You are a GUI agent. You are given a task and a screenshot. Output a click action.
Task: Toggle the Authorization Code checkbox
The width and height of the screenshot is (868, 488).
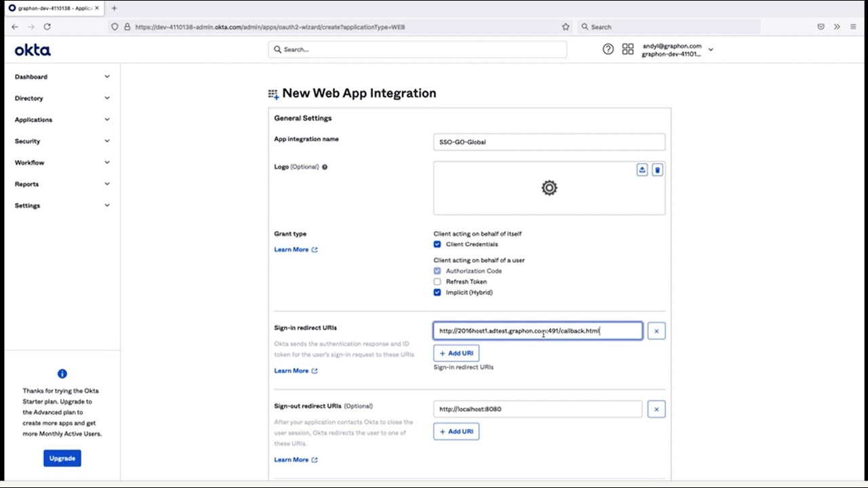(x=437, y=271)
